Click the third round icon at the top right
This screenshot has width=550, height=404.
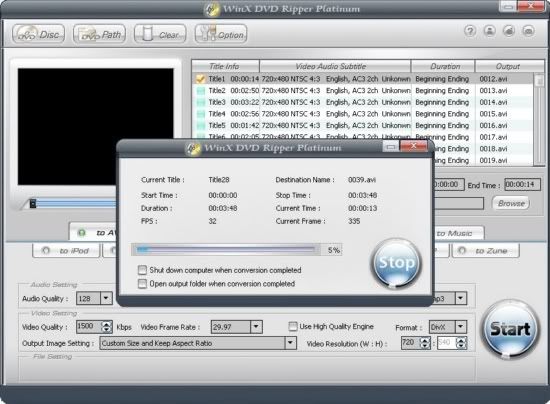[509, 31]
